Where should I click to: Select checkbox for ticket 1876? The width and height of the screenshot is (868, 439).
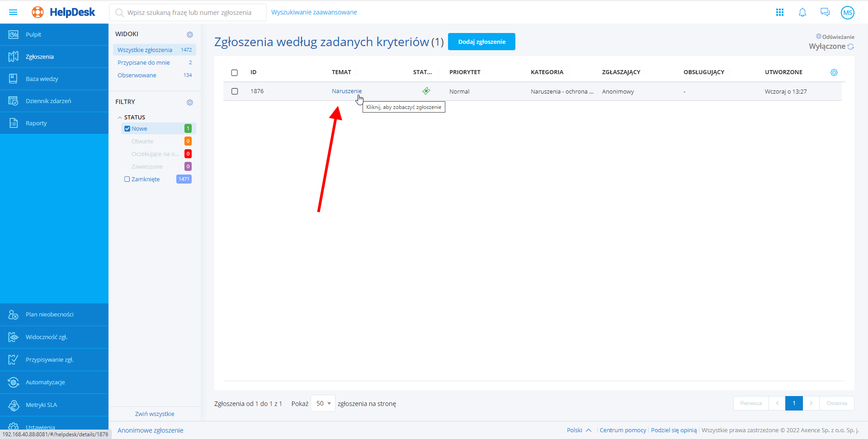tap(234, 91)
